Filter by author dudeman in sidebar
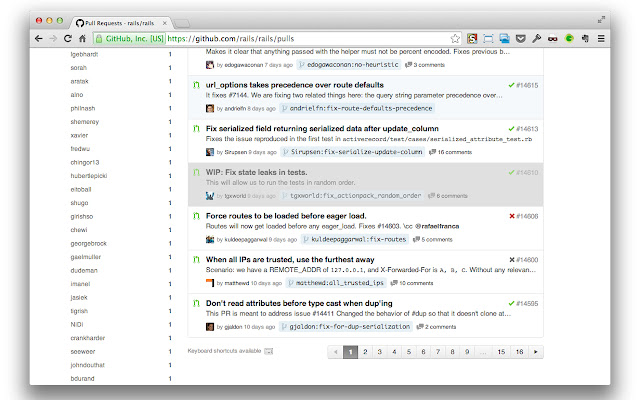The image size is (640, 400). (x=84, y=270)
